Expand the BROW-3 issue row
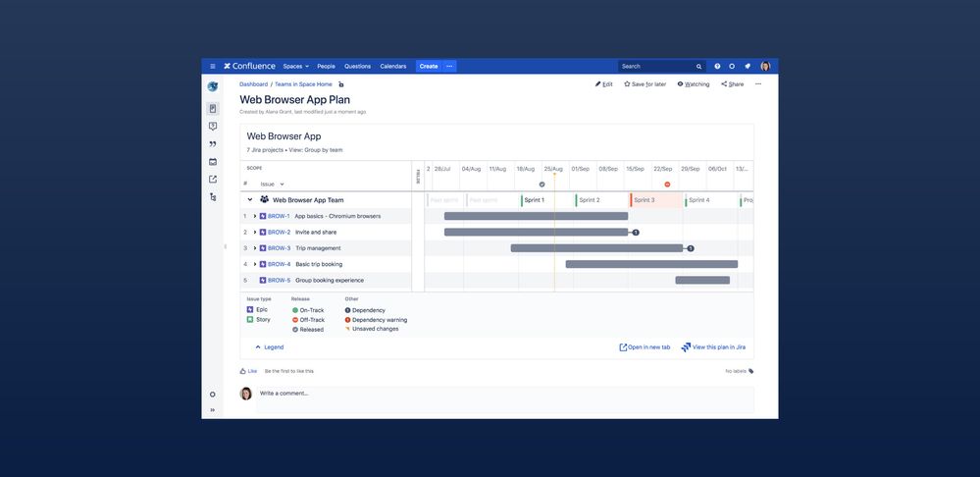The height and width of the screenshot is (477, 980). point(255,248)
